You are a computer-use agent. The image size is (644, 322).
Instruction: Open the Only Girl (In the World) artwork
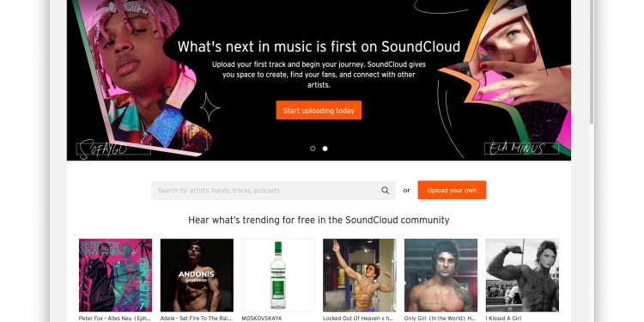(440, 275)
